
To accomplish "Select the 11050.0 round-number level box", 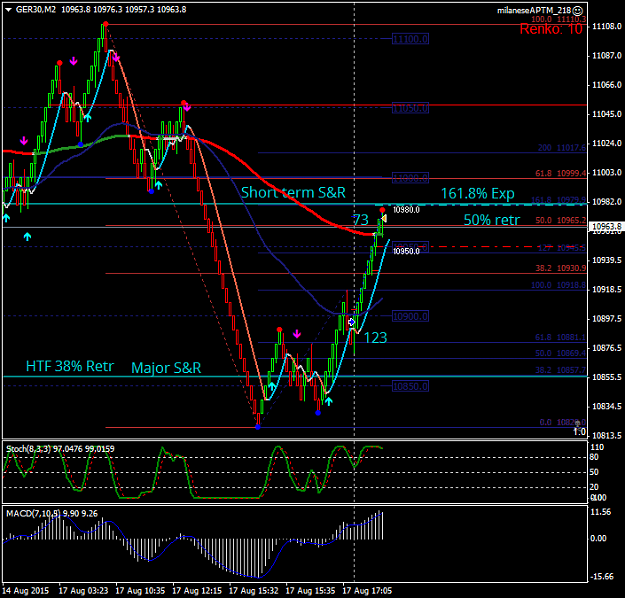I will (x=410, y=108).
